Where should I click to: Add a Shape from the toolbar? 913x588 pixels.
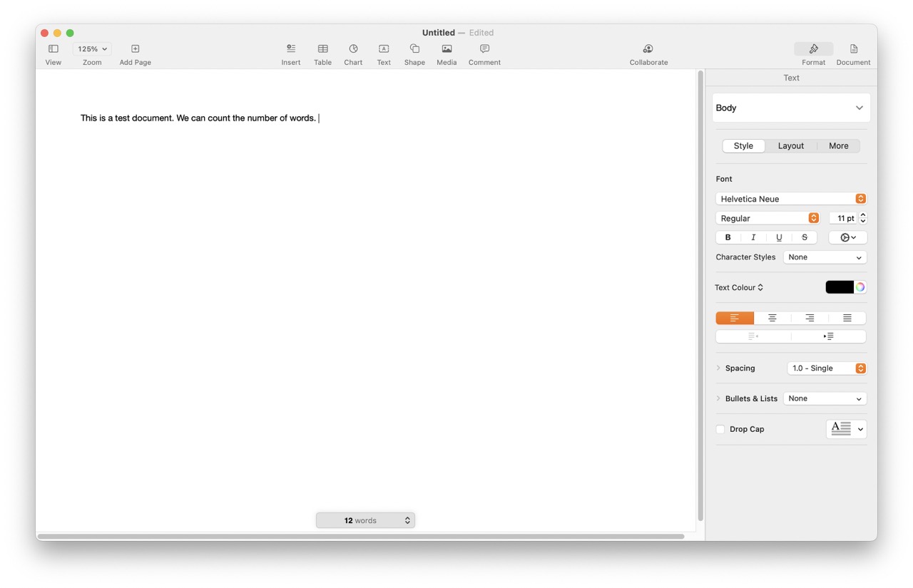click(x=414, y=54)
